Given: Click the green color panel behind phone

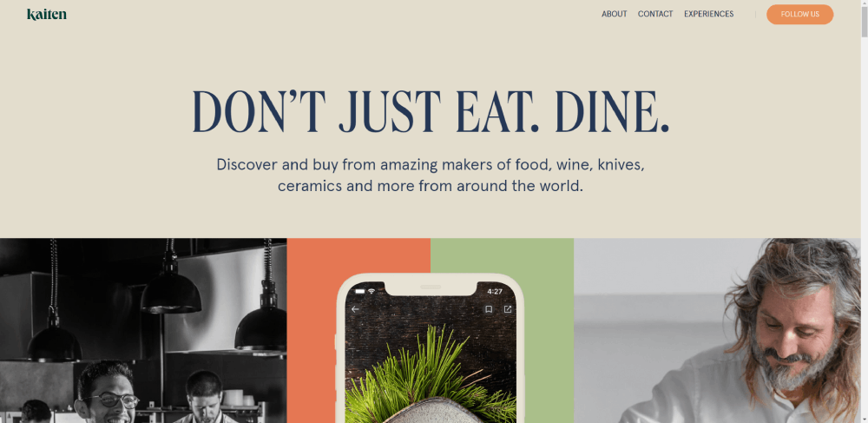Looking at the screenshot, I should pos(548,331).
